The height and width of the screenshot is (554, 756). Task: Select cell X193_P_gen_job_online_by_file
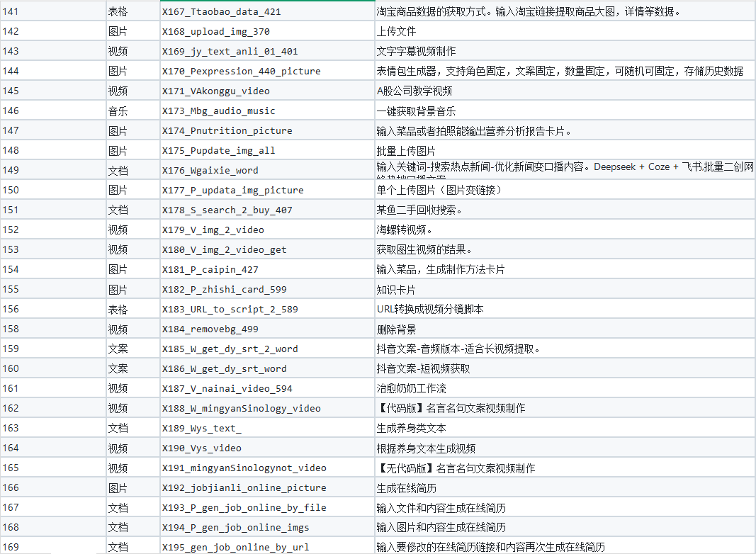click(x=267, y=508)
